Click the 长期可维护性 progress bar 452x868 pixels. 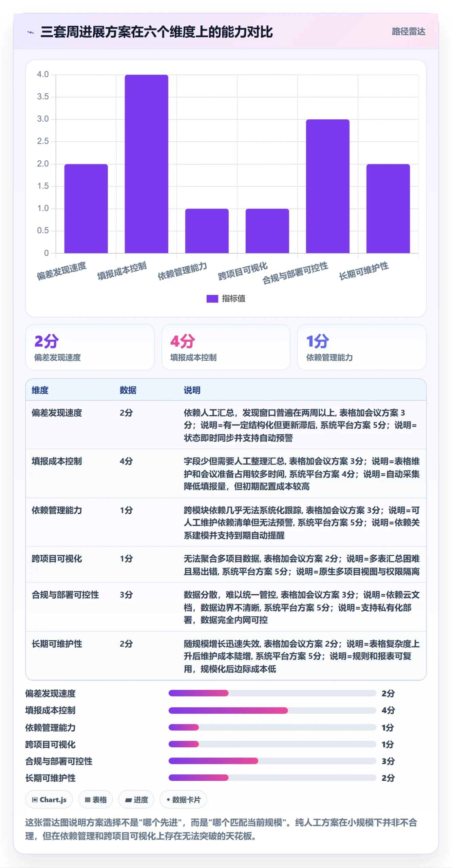coord(272,777)
